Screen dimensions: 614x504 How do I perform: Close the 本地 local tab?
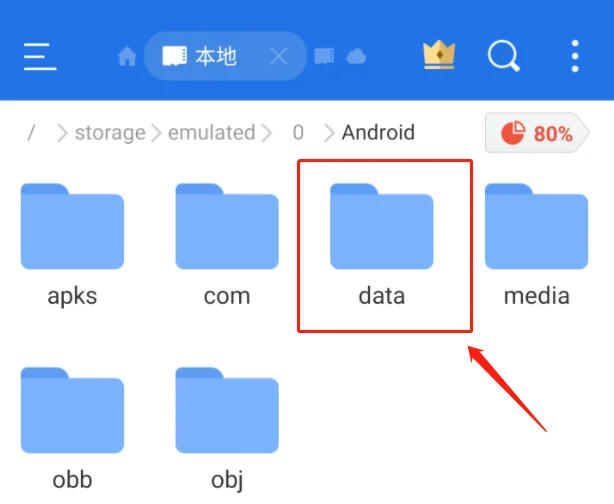(279, 57)
